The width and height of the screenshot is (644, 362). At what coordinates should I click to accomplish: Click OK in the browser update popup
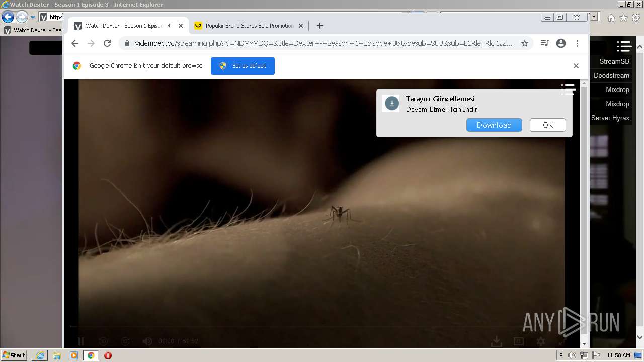(548, 125)
